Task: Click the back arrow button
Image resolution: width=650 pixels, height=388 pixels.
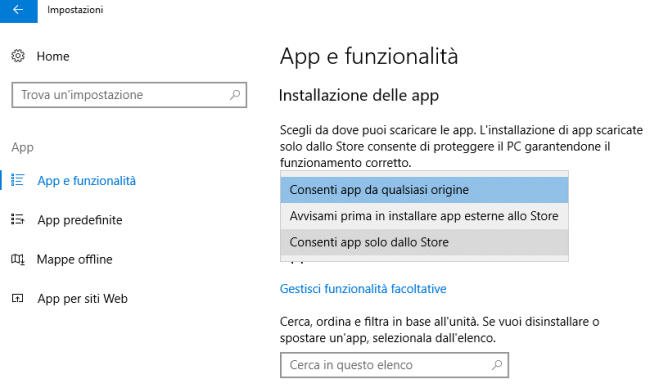Action: (x=18, y=10)
